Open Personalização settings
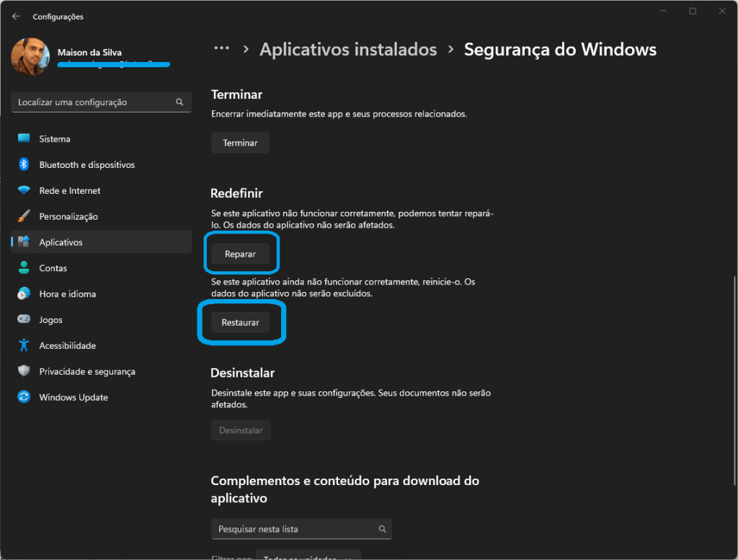The height and width of the screenshot is (560, 738). point(101,216)
